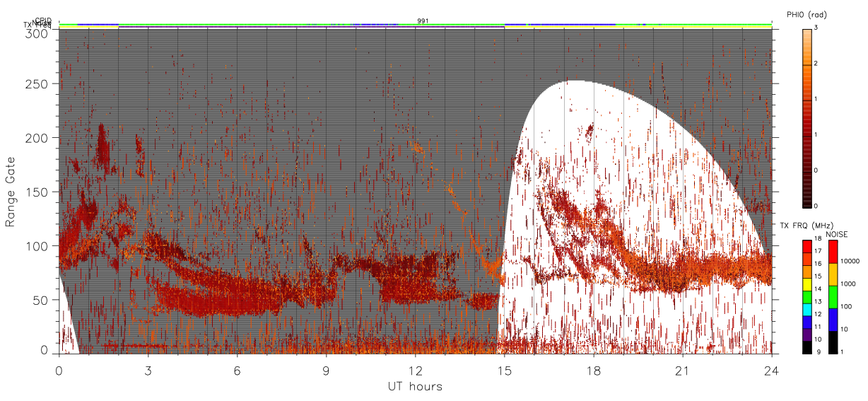Click tick label '200' on Range Gate axis
The height and width of the screenshot is (401, 868).
click(38, 138)
